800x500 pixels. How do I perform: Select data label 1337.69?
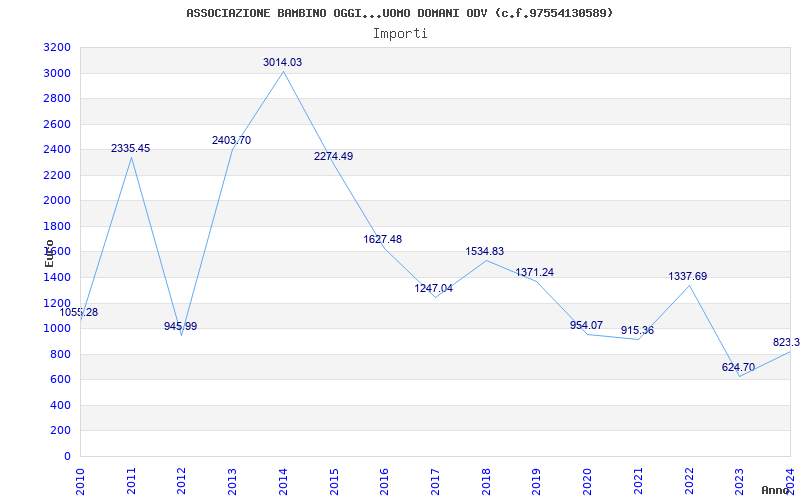[688, 277]
